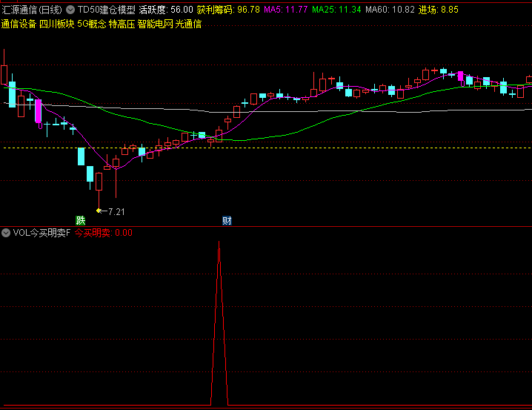Click the MA5 moving average label
Screen dimensions: 532x410
[x=285, y=10]
